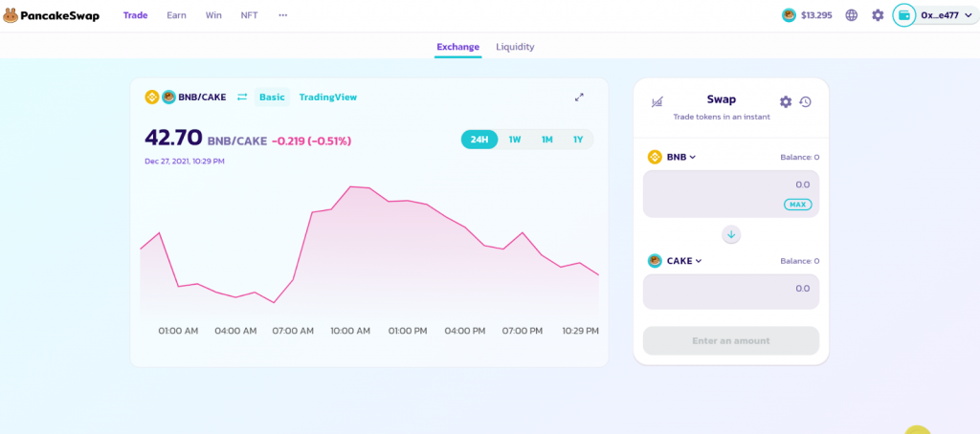
Task: Select the 1W time range
Action: (514, 140)
